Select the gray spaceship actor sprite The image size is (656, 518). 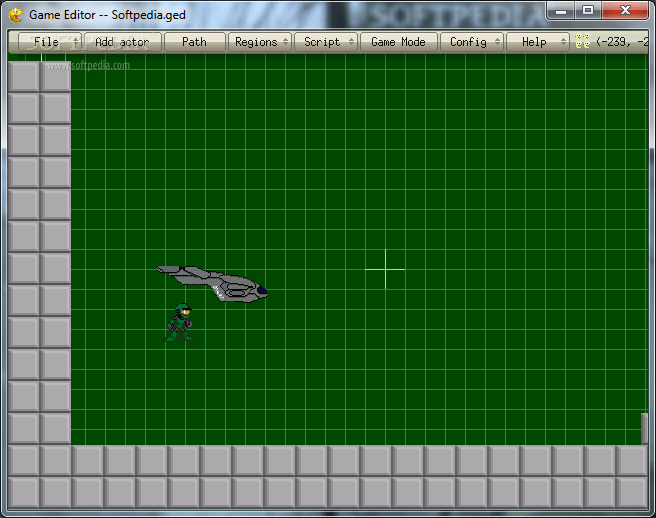[212, 283]
